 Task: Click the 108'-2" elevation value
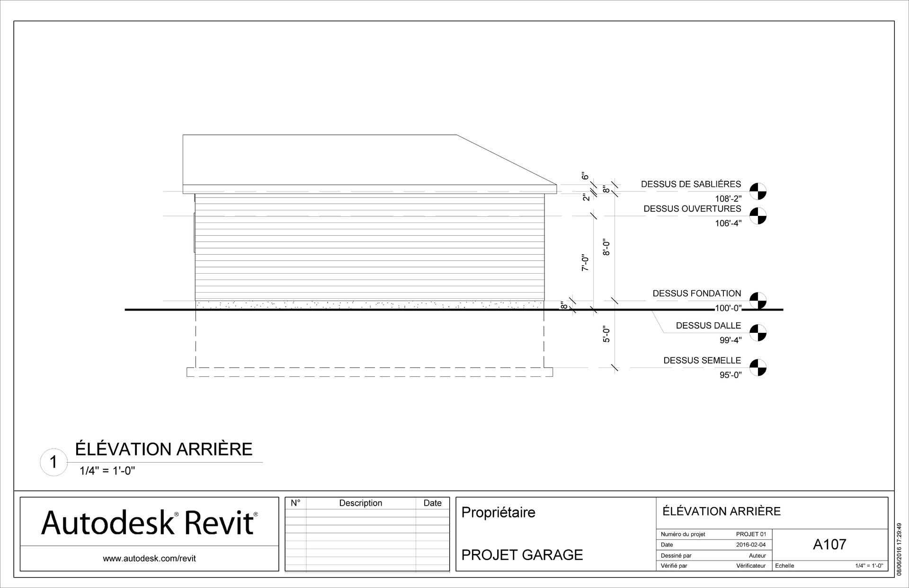(x=728, y=199)
